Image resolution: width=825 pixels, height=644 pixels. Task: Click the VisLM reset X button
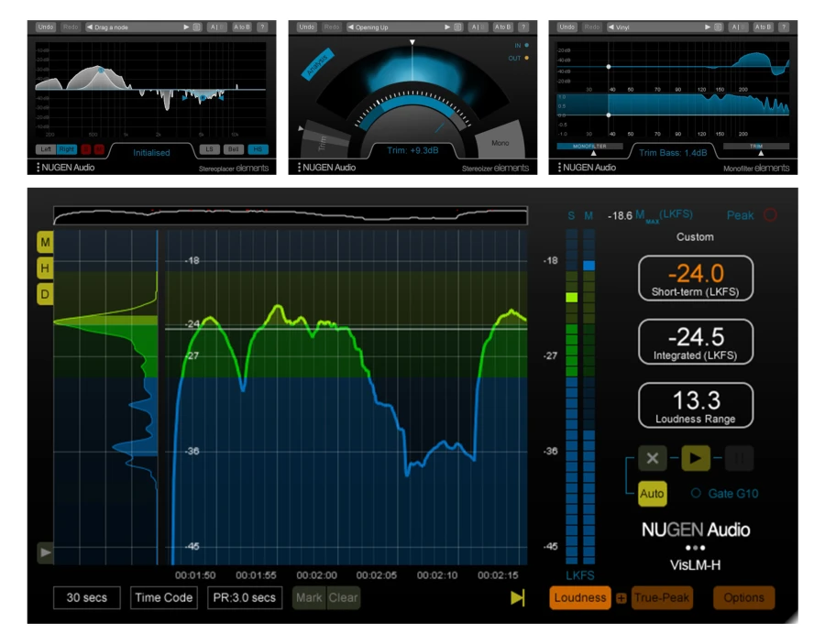pos(653,458)
